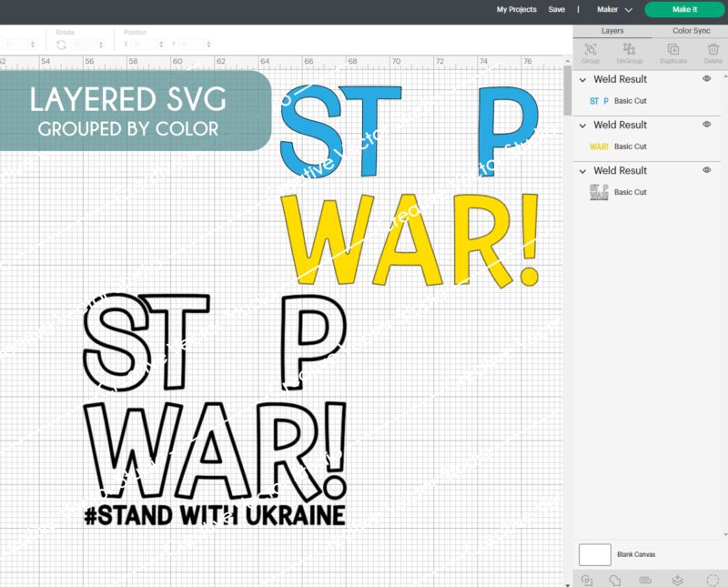Click Basic Cut label of WAR! layer
The width and height of the screenshot is (728, 587).
[x=630, y=147]
